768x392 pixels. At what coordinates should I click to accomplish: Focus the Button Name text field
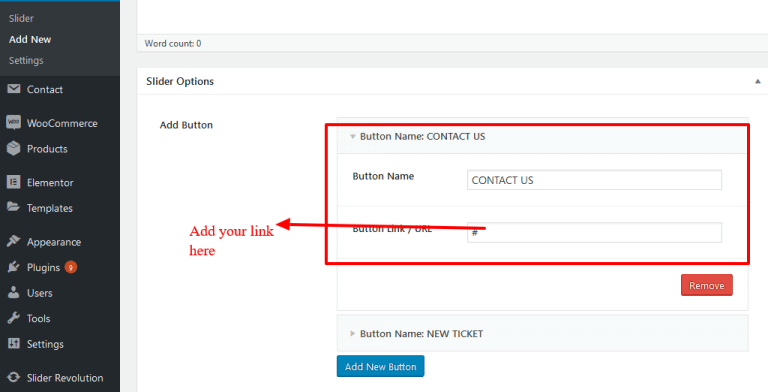point(594,180)
